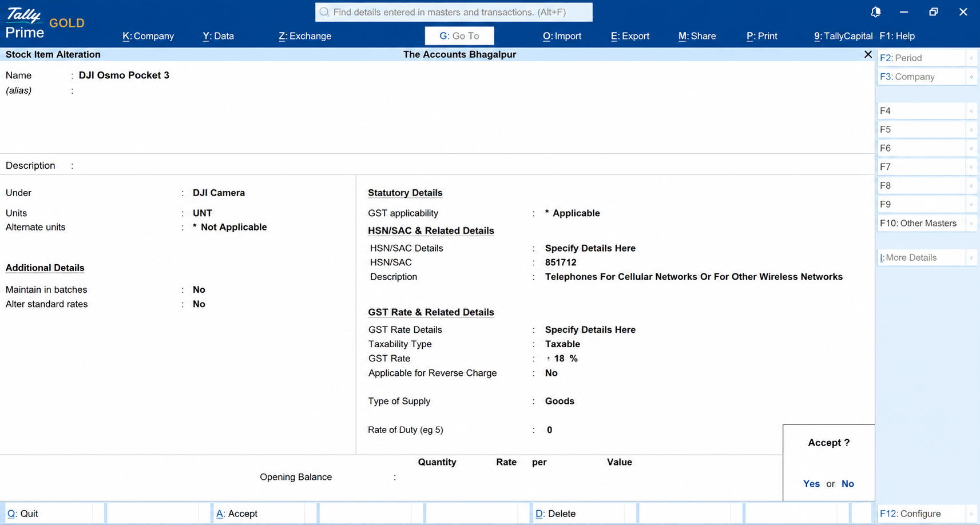Click the Accept ? prompt title

828,443
